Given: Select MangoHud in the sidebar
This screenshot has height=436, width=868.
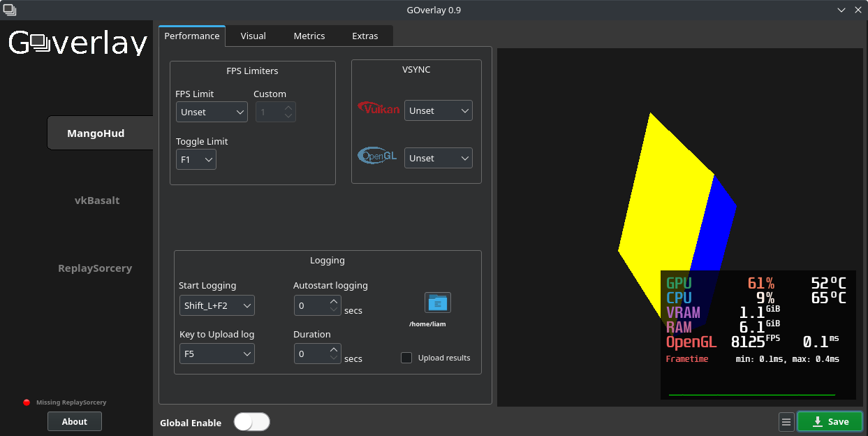Looking at the screenshot, I should [100, 133].
